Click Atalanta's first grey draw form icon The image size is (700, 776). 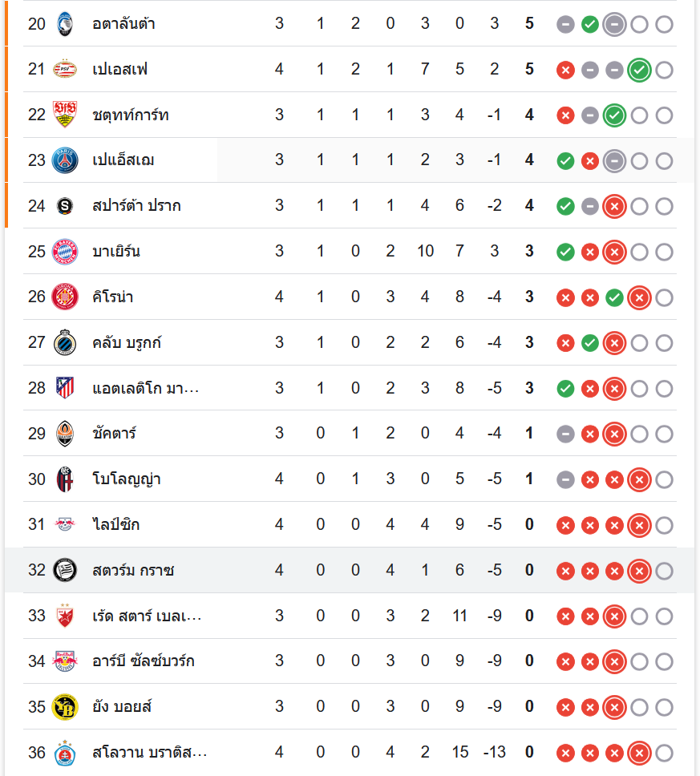[x=566, y=24]
